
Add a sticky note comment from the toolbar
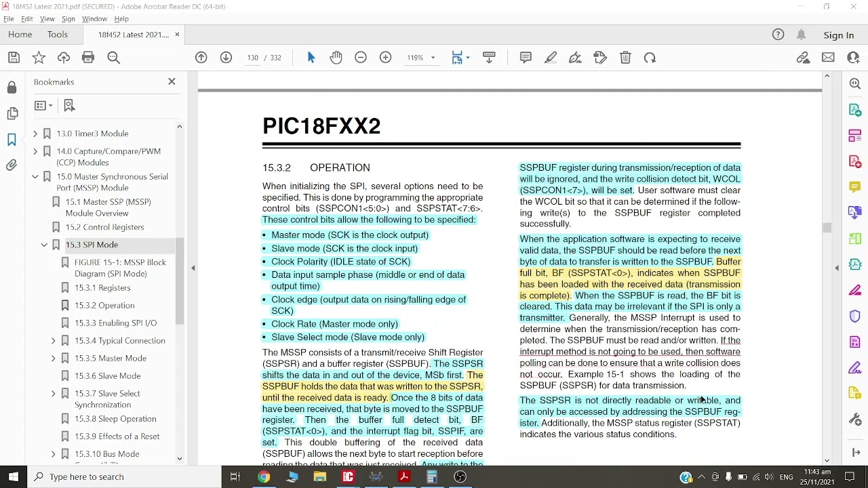(526, 58)
